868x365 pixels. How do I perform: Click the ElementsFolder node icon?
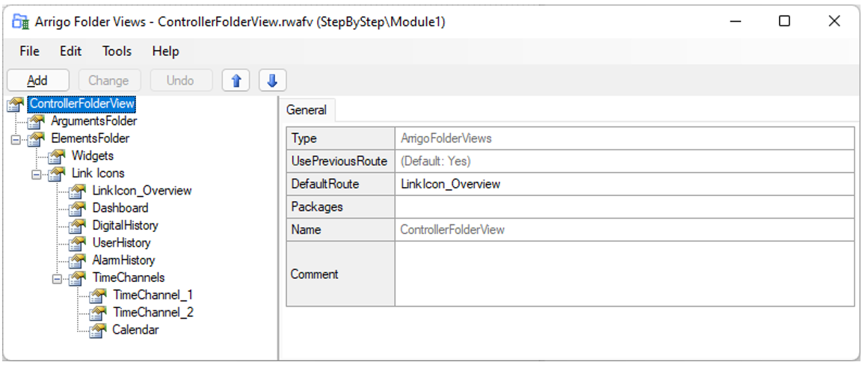click(37, 138)
